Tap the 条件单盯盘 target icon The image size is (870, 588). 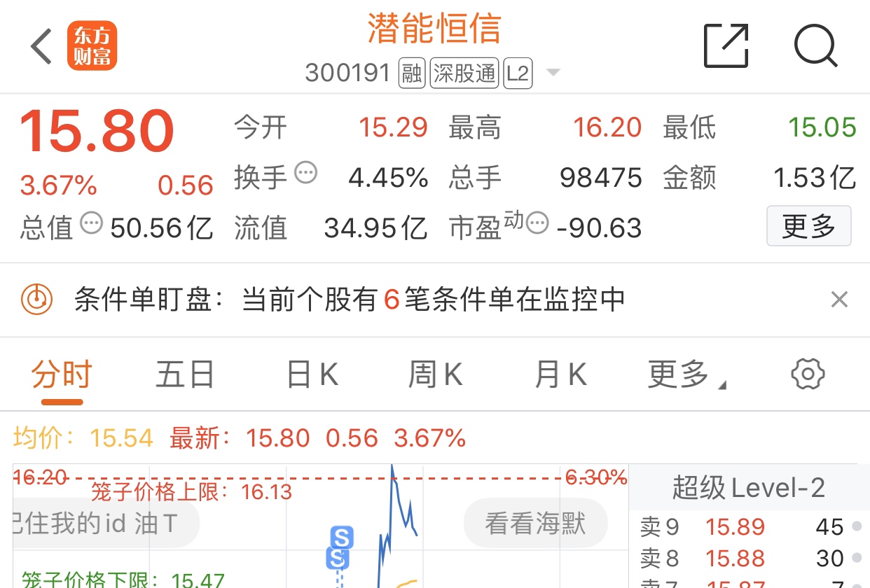[x=37, y=300]
